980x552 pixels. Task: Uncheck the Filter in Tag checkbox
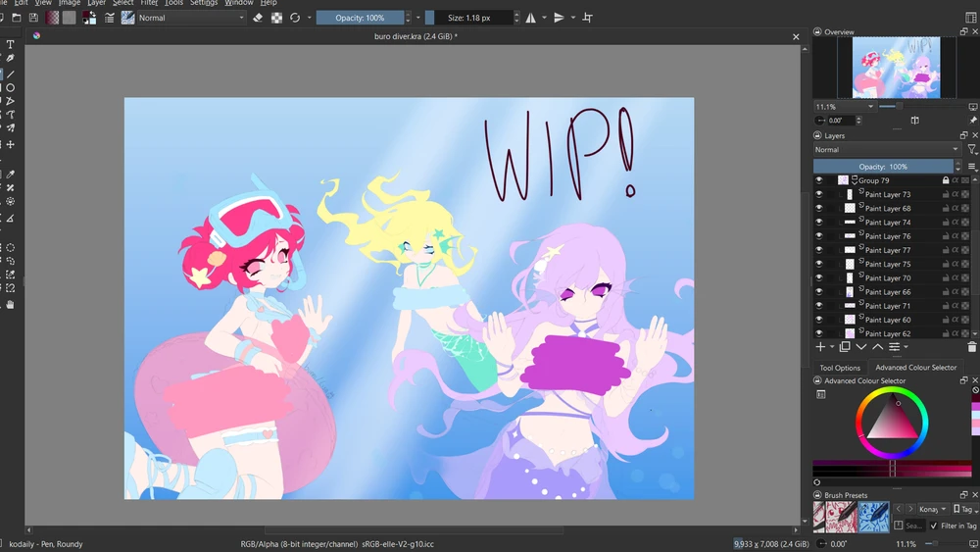point(933,526)
